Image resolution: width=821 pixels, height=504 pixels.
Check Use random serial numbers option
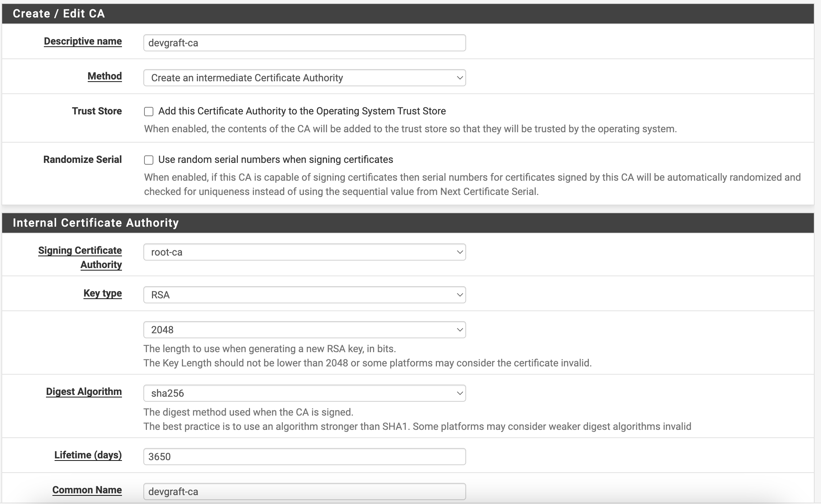tap(149, 160)
